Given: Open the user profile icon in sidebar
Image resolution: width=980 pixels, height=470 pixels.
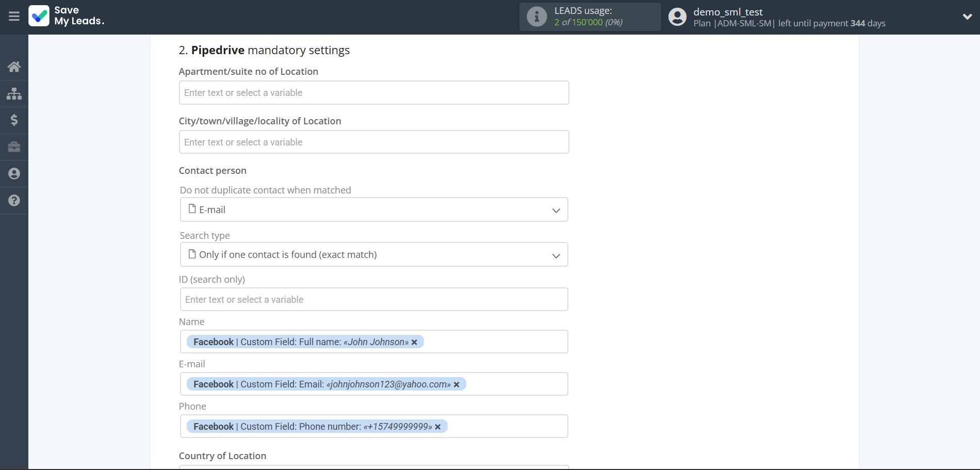Looking at the screenshot, I should tap(13, 173).
